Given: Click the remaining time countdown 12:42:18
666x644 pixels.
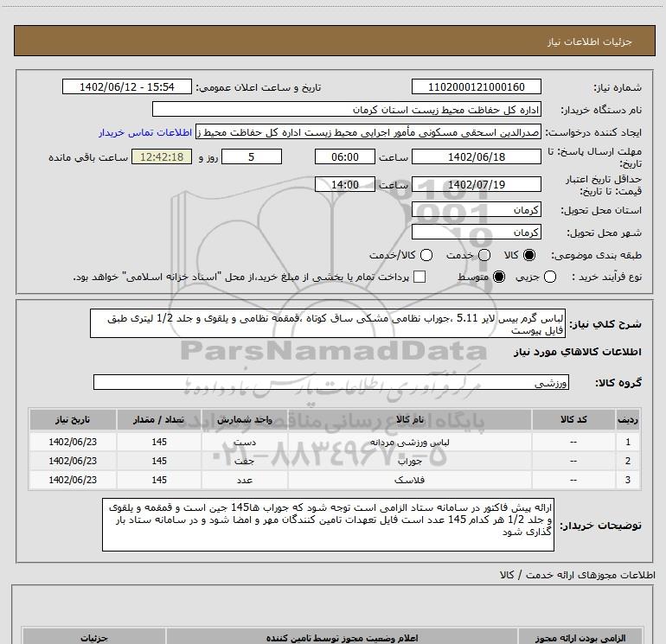Looking at the screenshot, I should (x=162, y=156).
